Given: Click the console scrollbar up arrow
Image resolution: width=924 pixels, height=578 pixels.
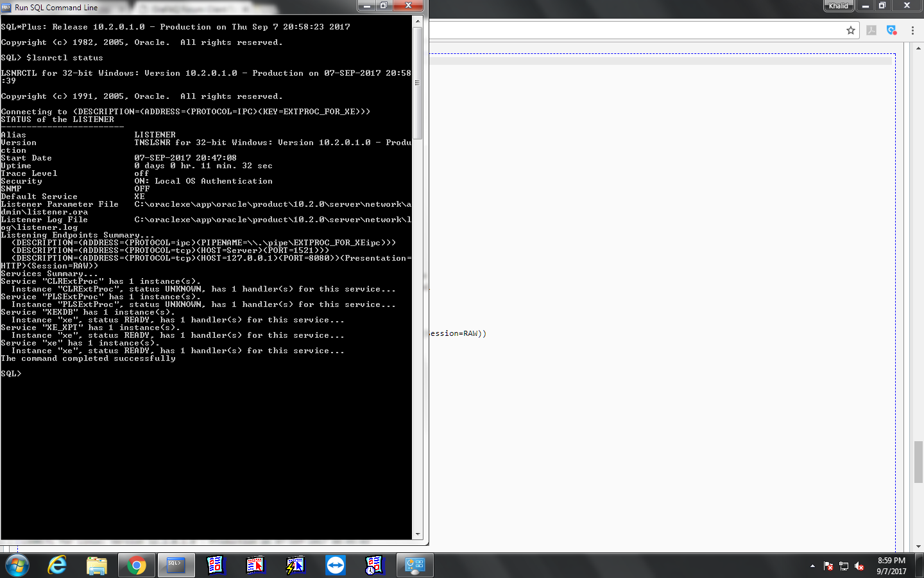Looking at the screenshot, I should (x=417, y=21).
